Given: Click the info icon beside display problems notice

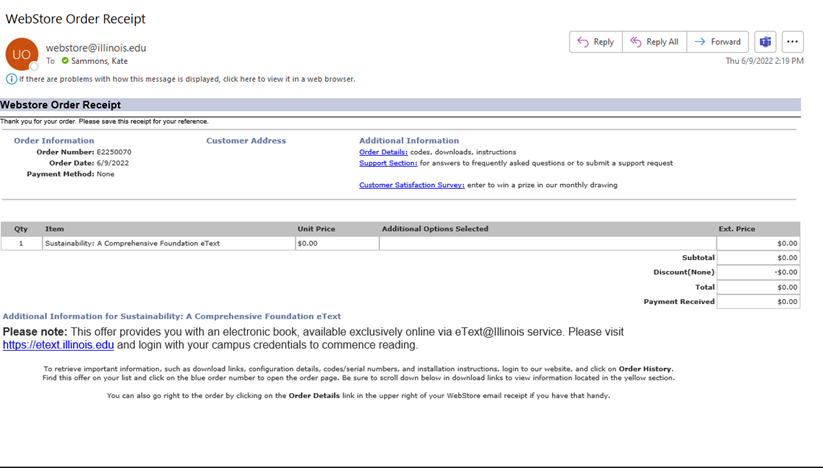Looking at the screenshot, I should coord(11,79).
